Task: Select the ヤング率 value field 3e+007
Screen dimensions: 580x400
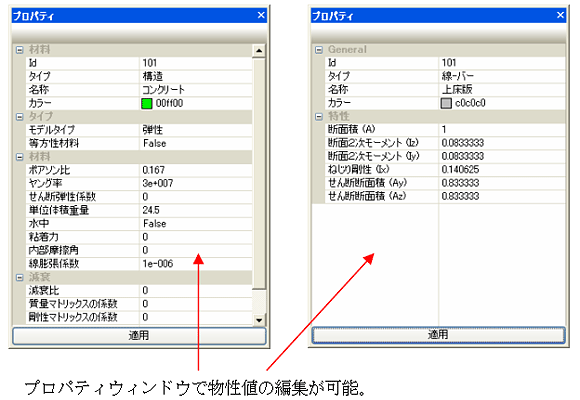Action: [x=196, y=184]
